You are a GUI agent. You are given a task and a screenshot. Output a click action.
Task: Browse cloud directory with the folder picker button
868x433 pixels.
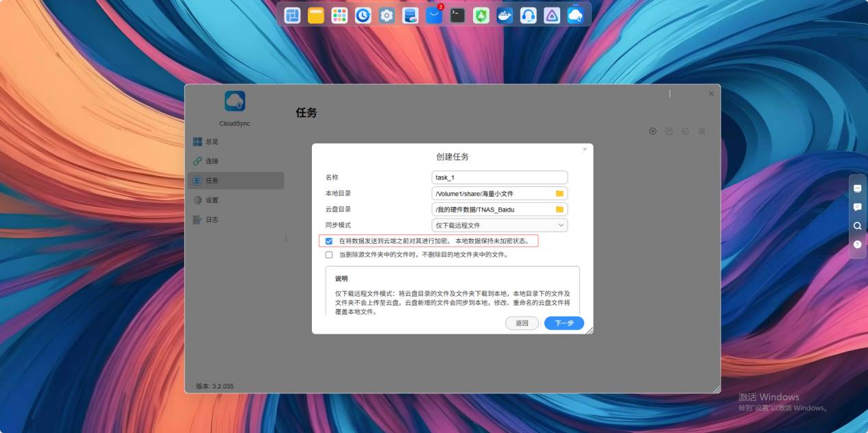point(559,209)
